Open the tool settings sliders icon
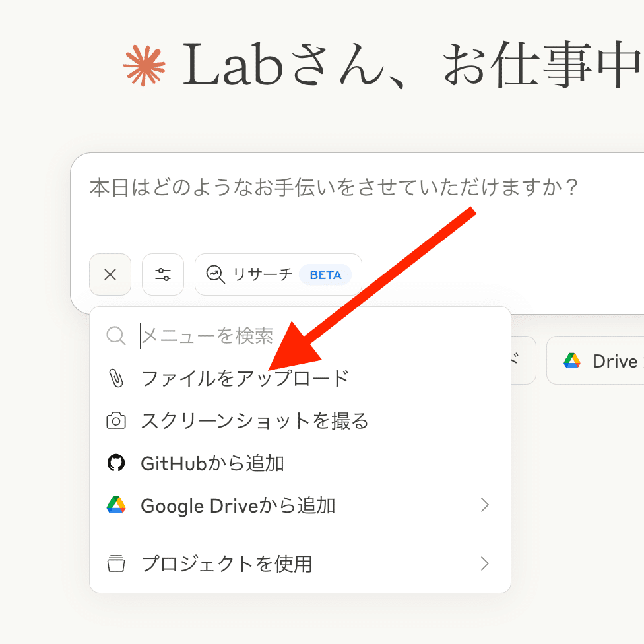 pyautogui.click(x=163, y=274)
